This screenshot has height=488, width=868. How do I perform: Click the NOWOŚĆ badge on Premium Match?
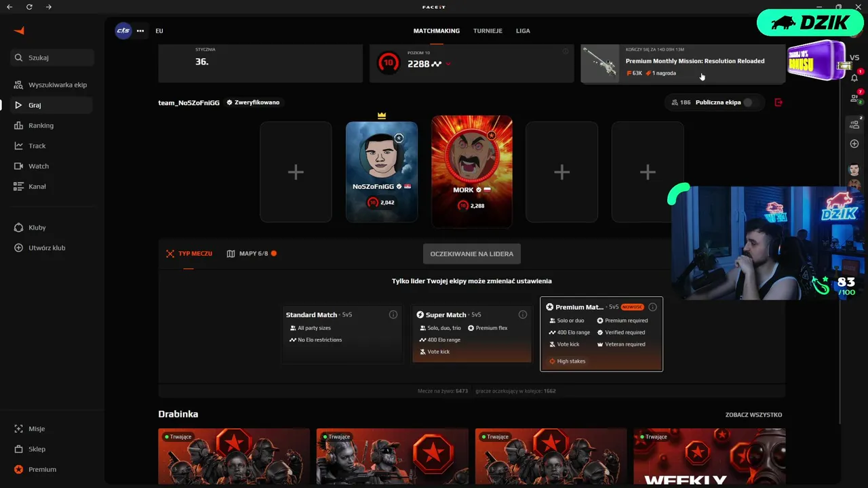[x=633, y=307]
